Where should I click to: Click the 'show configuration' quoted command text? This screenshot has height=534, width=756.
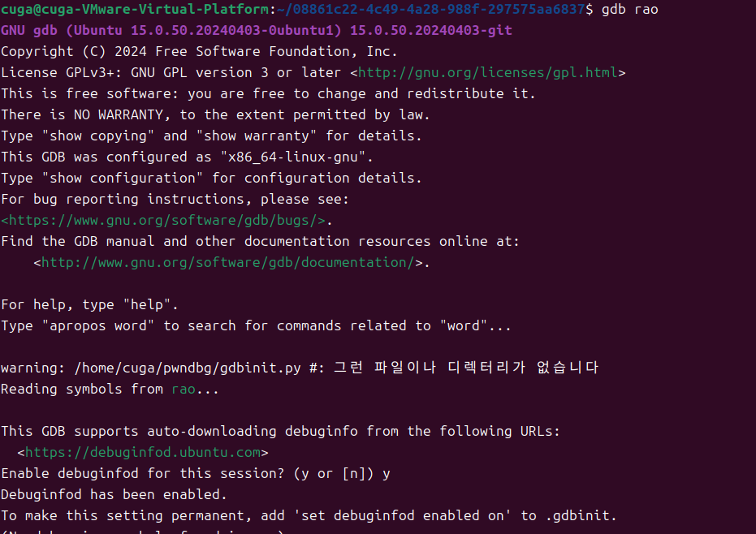coord(123,179)
